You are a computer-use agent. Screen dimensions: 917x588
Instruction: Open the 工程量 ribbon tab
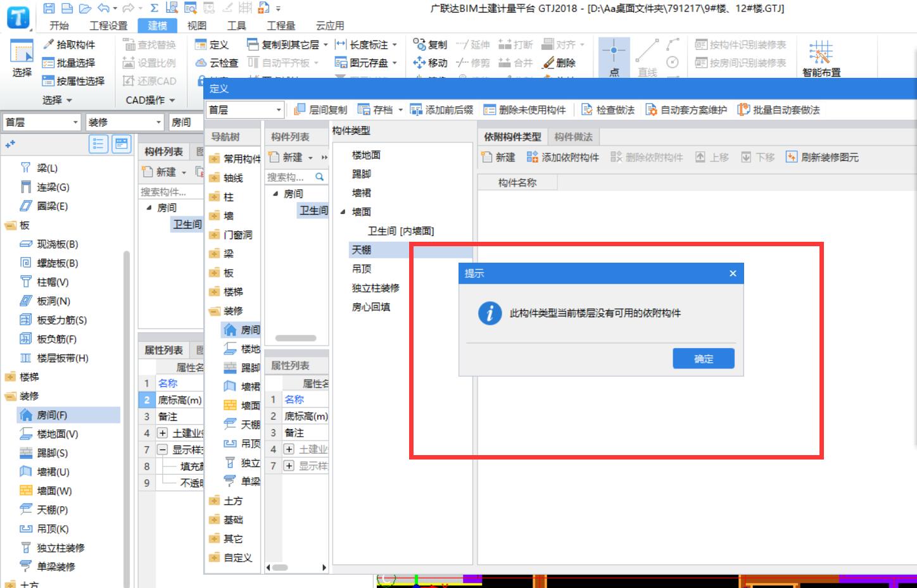pyautogui.click(x=281, y=25)
